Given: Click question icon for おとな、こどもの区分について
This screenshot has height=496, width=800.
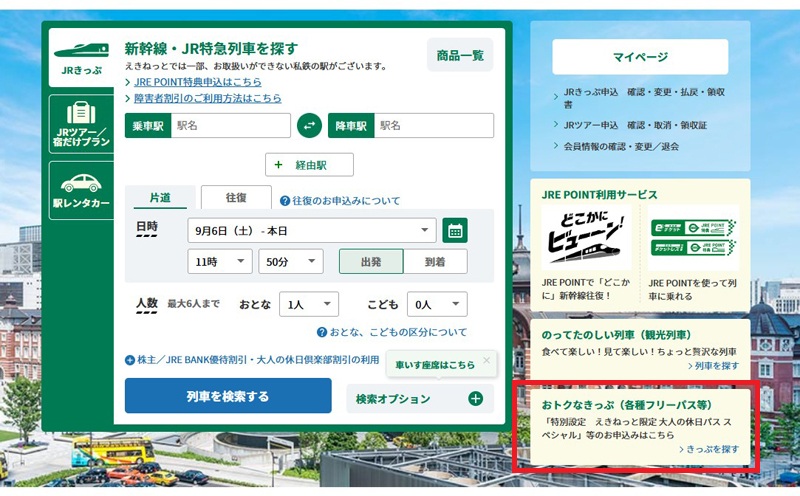Looking at the screenshot, I should click(321, 333).
